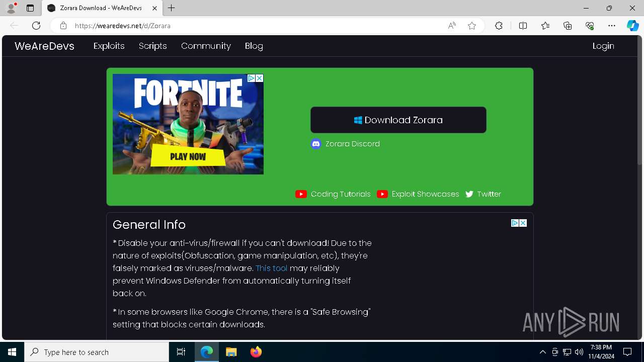Follow the 'This tool' hyperlink
Screen dimensions: 644x362
(x=272, y=268)
